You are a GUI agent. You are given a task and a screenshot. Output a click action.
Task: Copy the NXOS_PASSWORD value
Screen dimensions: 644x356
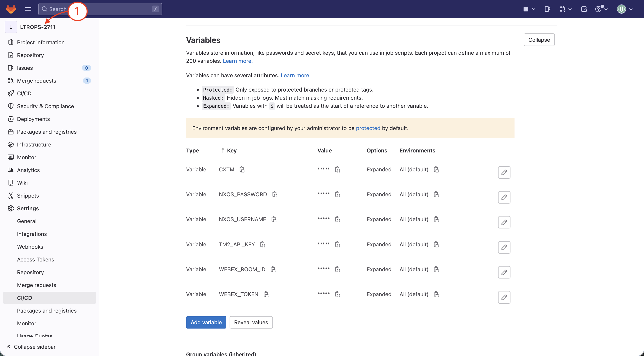coord(338,194)
